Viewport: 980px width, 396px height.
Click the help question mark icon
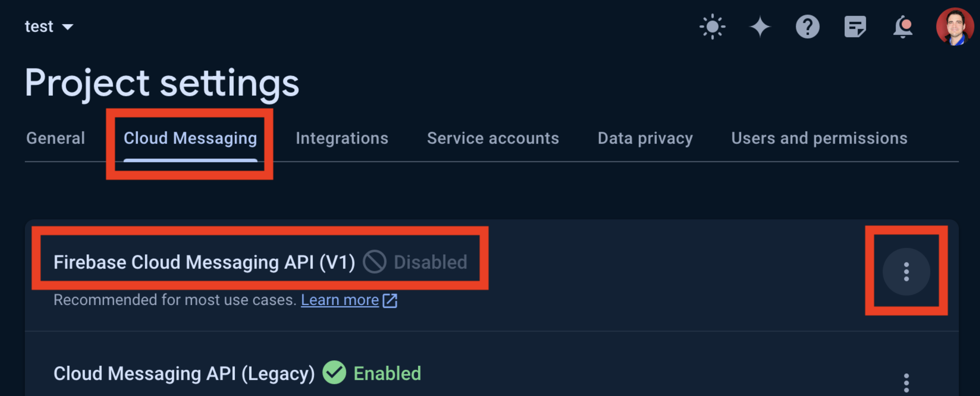(x=807, y=27)
